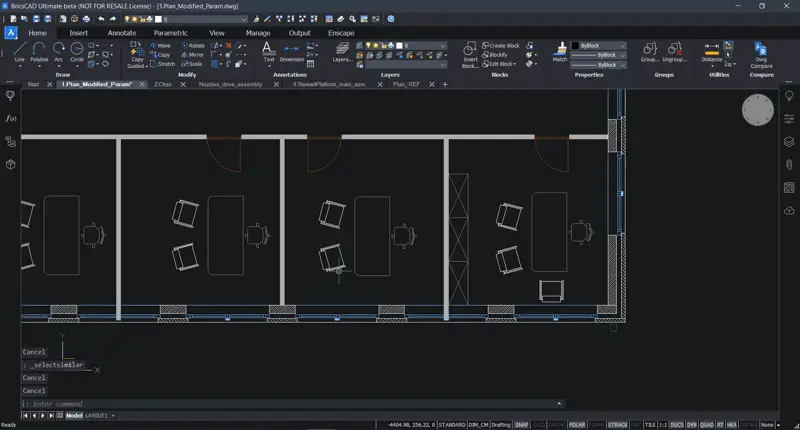The width and height of the screenshot is (800, 430).
Task: Toggle POLAR tracking in status bar
Action: coord(577,424)
